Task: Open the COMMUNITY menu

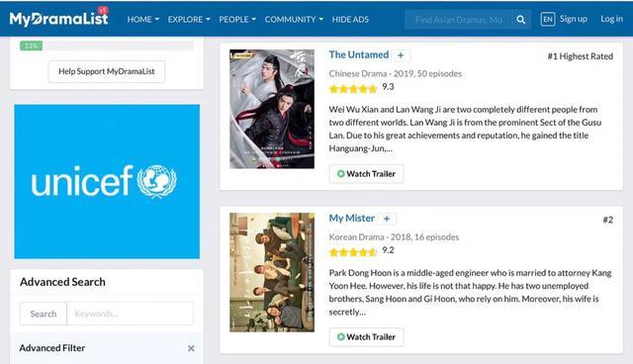Action: pos(294,20)
